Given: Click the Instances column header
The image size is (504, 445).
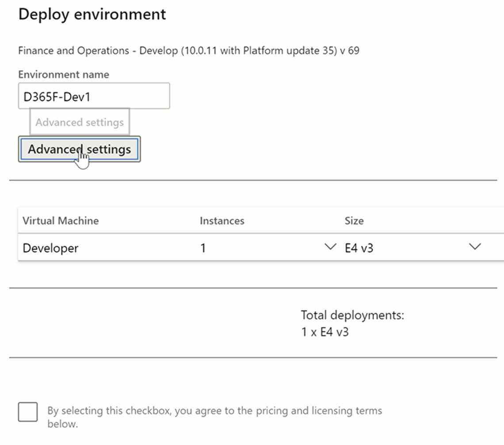Looking at the screenshot, I should pos(222,221).
